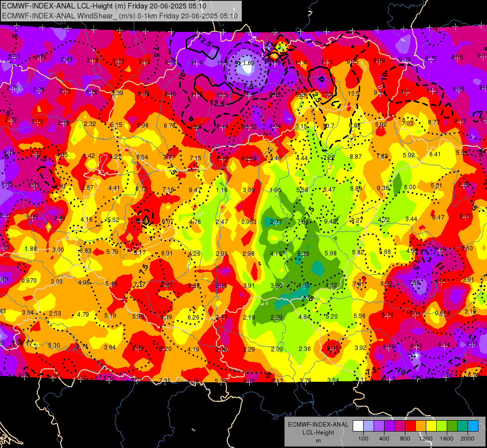Click the wind shear value '1.69'
Screen dimensions: 487x448
click(248, 63)
